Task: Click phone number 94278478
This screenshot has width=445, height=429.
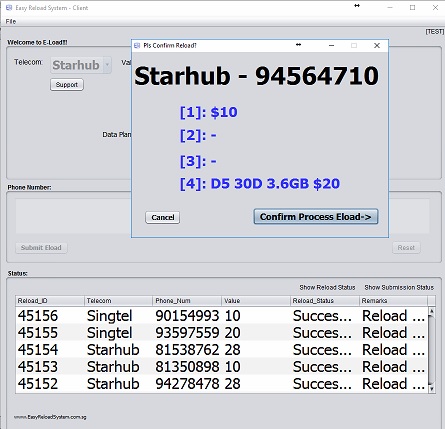Action: (187, 384)
